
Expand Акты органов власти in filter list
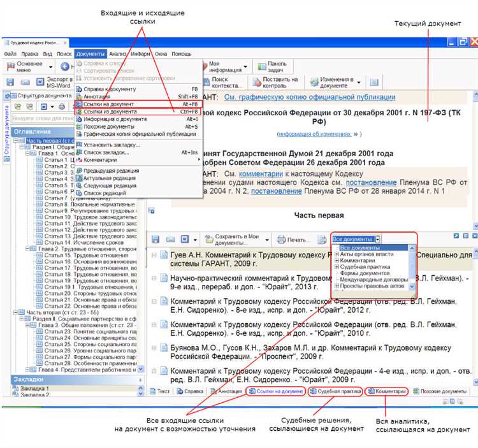pos(337,254)
